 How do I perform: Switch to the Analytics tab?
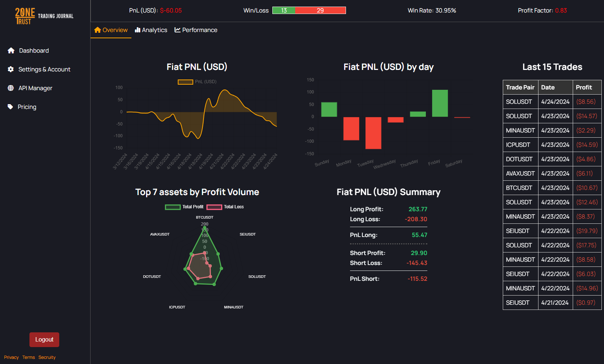151,30
